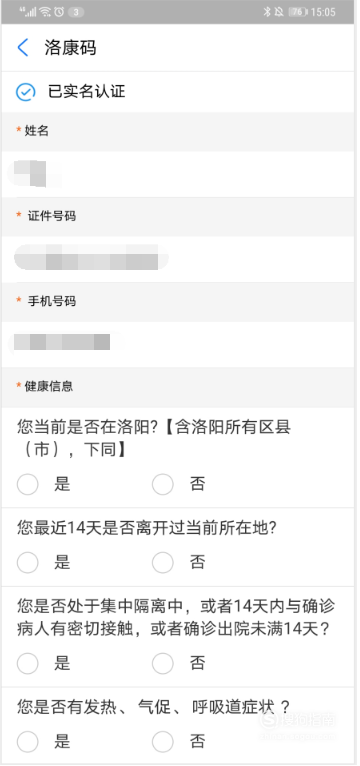Select 否 for fever and respiratory symptoms
Screen dimensions: 360x766
pyautogui.click(x=163, y=742)
